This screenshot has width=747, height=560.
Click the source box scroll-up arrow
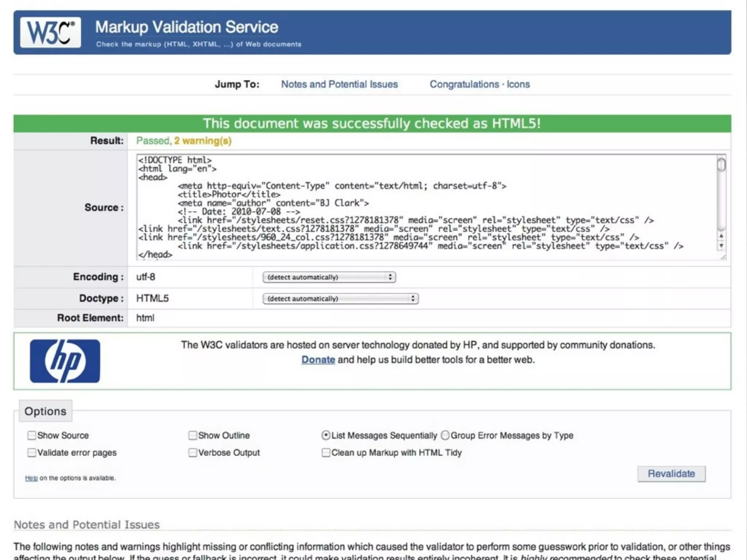pyautogui.click(x=721, y=236)
